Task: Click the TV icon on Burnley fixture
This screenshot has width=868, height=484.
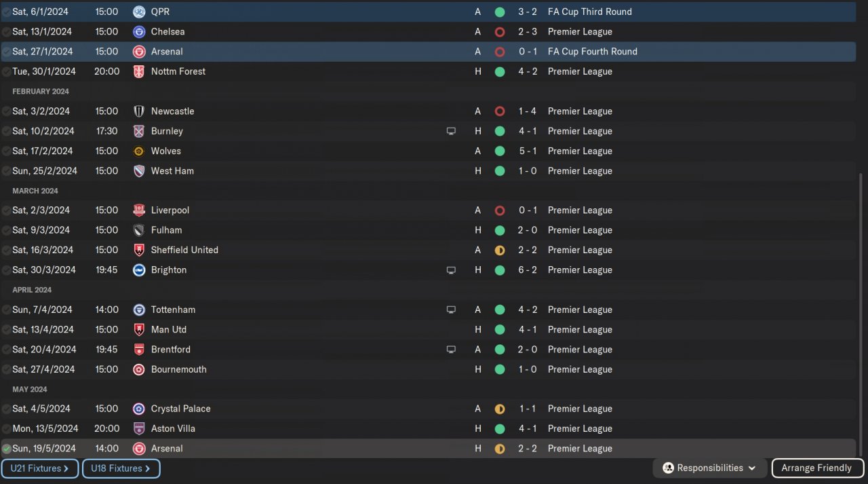Action: click(x=451, y=131)
